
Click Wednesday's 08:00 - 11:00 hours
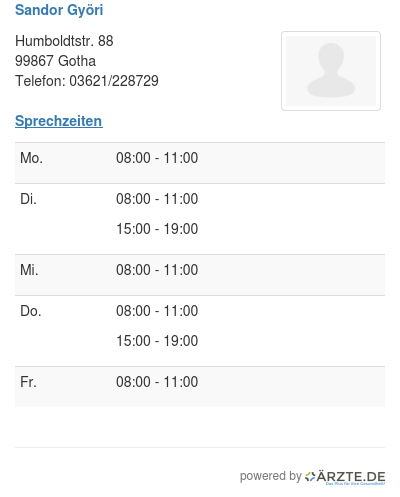157,270
